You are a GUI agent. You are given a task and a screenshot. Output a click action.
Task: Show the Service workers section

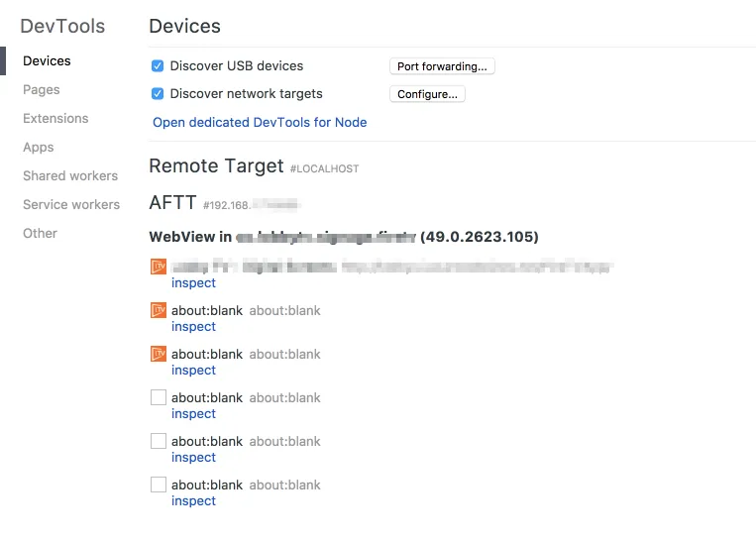[x=71, y=205]
